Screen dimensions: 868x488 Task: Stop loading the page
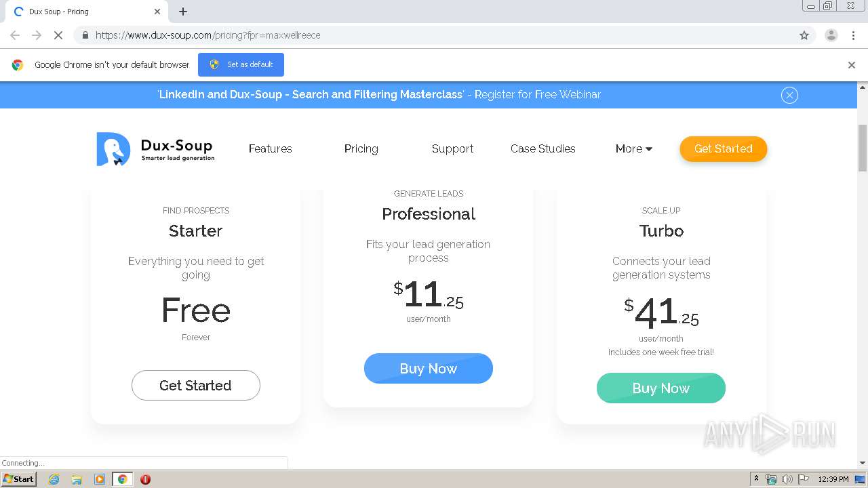pyautogui.click(x=58, y=35)
